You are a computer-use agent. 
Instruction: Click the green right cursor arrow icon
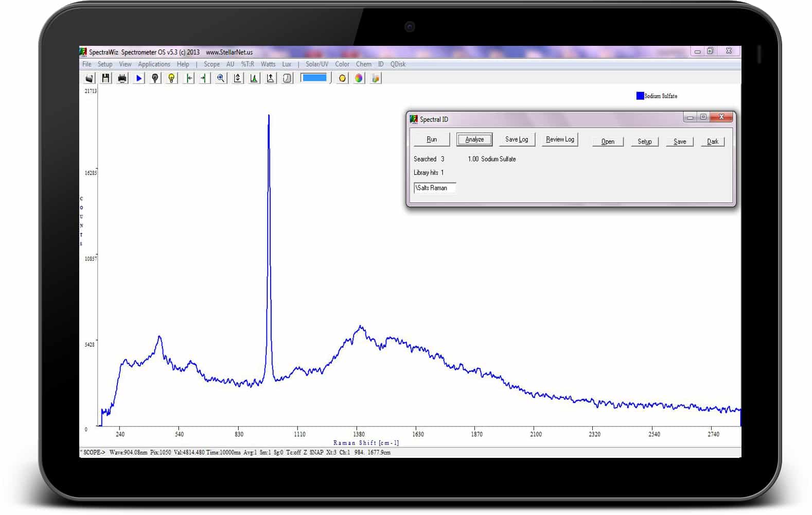(x=204, y=78)
